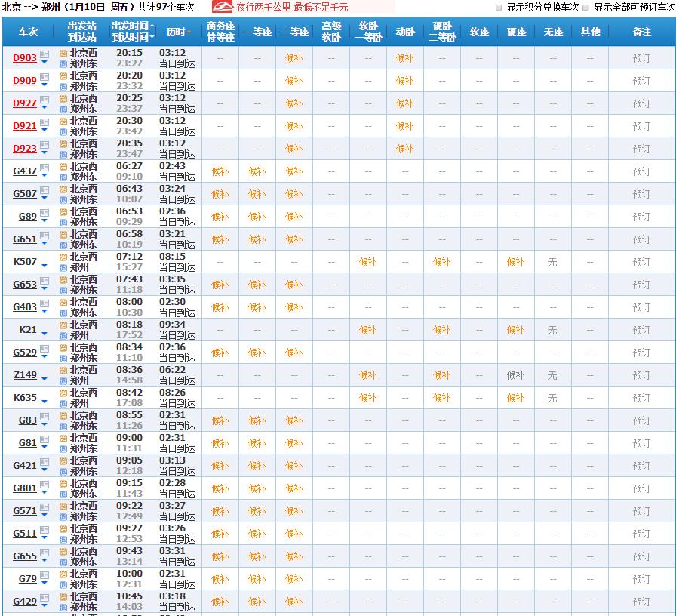Open train K635 link
The image size is (679, 616).
(25, 397)
